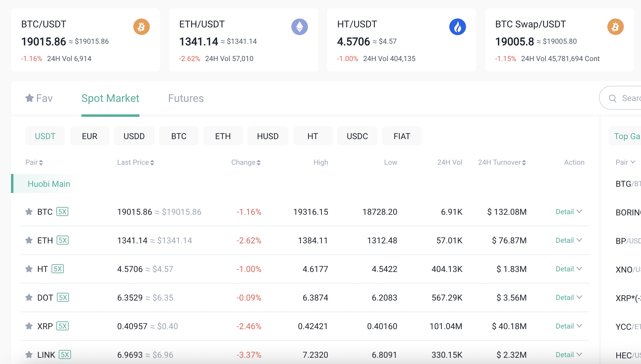Click the Bitcoin icon in BTC/USDT card
This screenshot has width=641, height=364.
pyautogui.click(x=141, y=27)
